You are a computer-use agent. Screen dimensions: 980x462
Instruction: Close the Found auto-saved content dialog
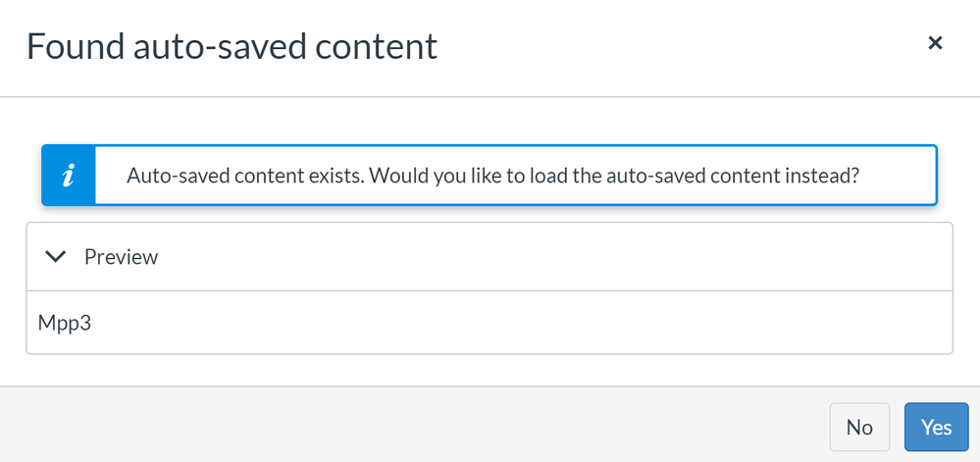click(934, 43)
